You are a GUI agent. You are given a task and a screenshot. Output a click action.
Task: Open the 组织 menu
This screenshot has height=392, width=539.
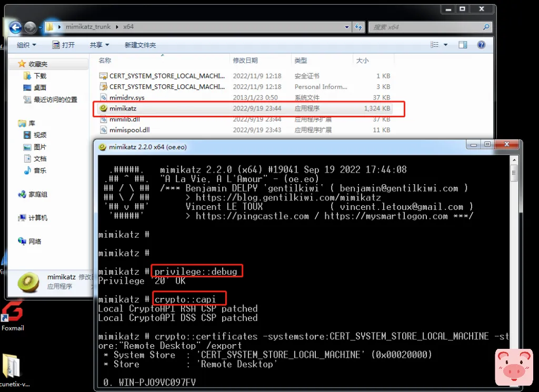point(26,45)
